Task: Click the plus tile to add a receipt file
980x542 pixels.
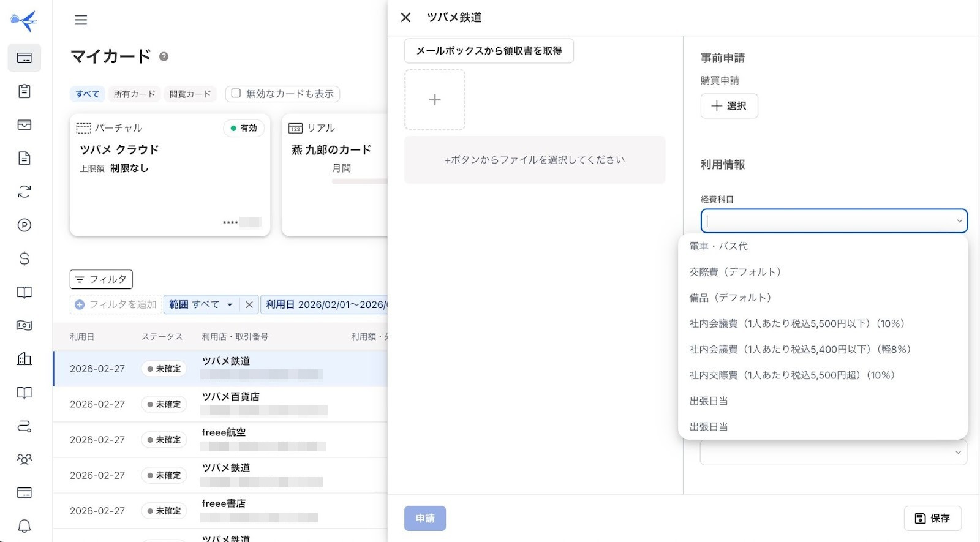Action: coord(435,100)
